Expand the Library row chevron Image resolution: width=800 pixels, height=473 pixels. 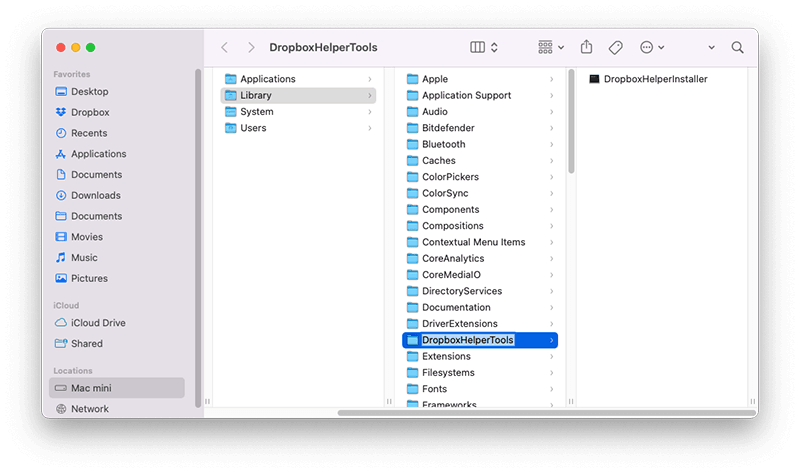click(x=370, y=95)
